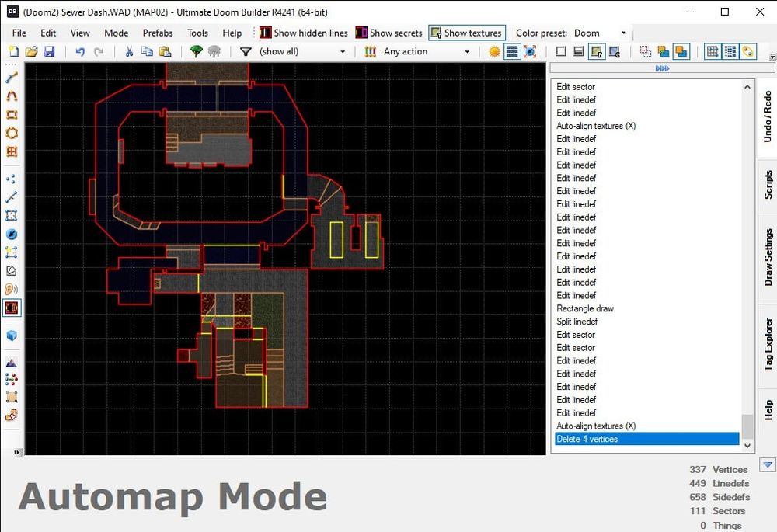Click the undo list scroll up arrow
Screen dimensions: 777x532
(747, 87)
